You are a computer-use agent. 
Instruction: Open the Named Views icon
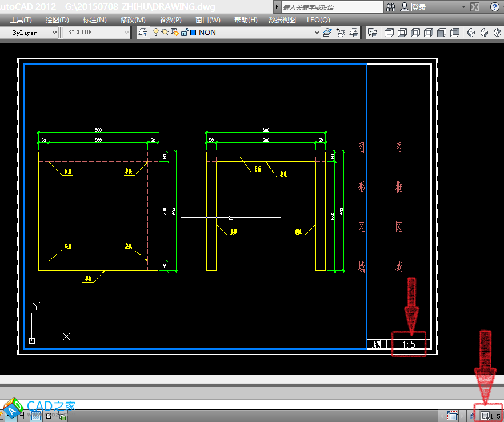pyautogui.click(x=373, y=33)
